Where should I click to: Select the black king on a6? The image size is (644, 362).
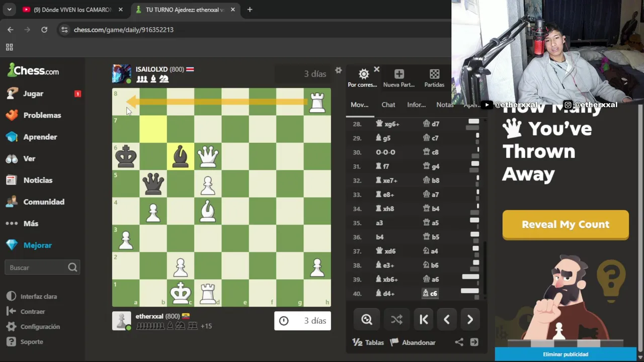pyautogui.click(x=126, y=156)
